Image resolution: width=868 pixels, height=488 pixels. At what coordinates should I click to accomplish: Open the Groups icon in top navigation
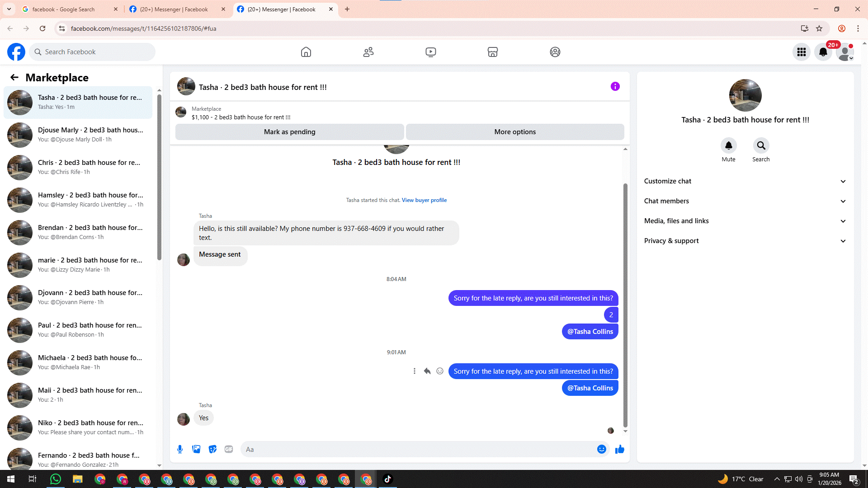(x=555, y=52)
